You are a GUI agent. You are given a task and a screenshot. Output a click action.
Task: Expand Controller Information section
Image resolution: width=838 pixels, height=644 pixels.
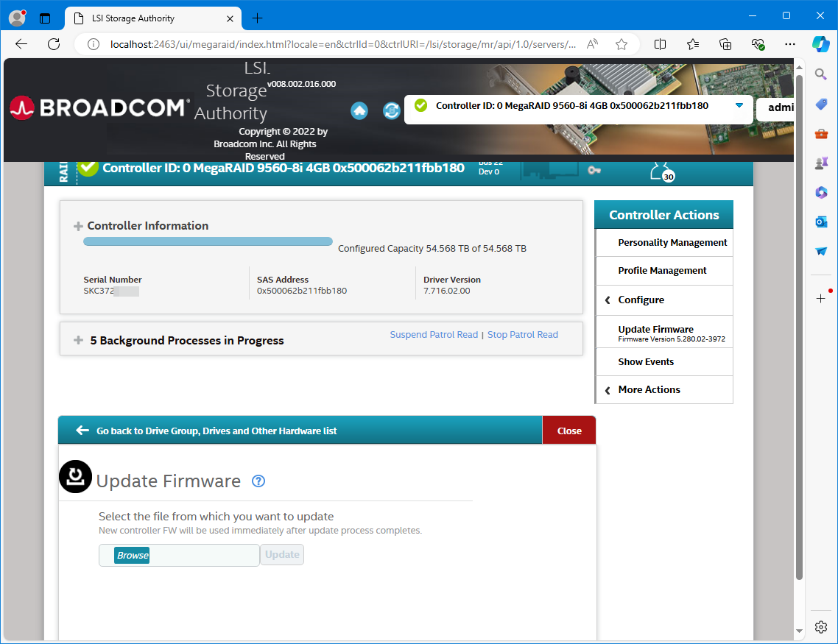78,226
